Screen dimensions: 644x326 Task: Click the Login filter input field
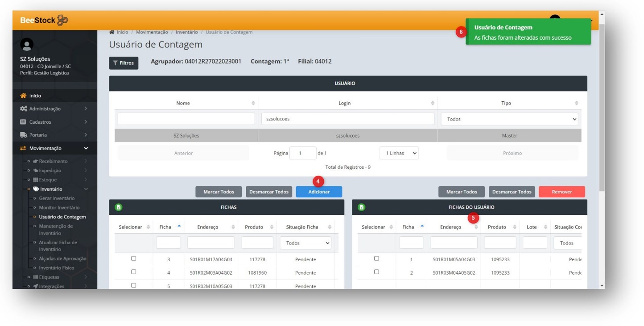coord(347,119)
